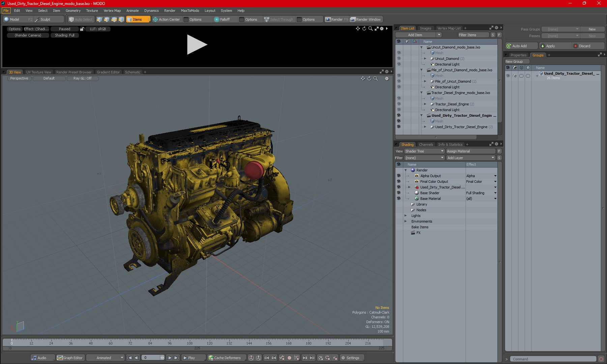Activate Select Through mode
Image resolution: width=607 pixels, height=364 pixels.
[279, 20]
